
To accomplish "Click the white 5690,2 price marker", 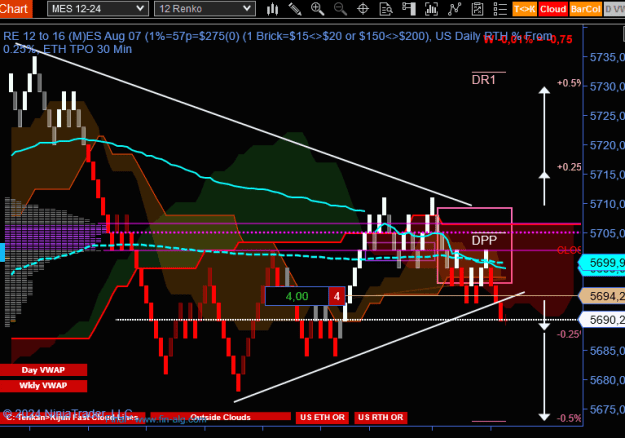I will click(x=603, y=320).
